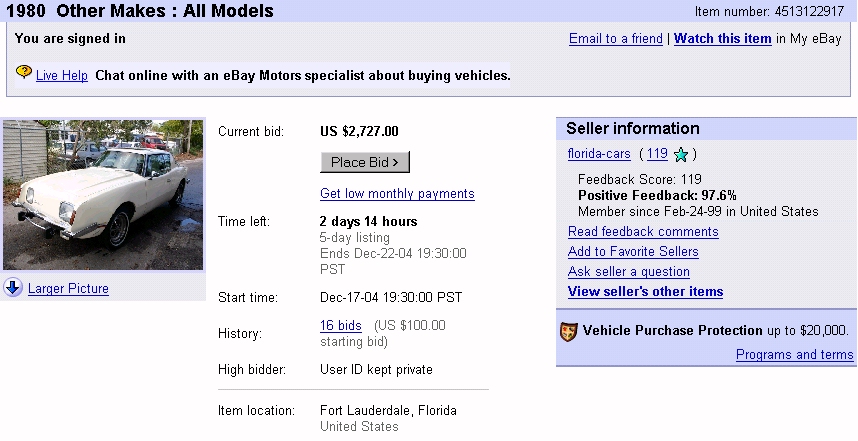Image resolution: width=858 pixels, height=441 pixels.
Task: Click the Vehicle Purchase Protection shield icon
Action: click(569, 331)
